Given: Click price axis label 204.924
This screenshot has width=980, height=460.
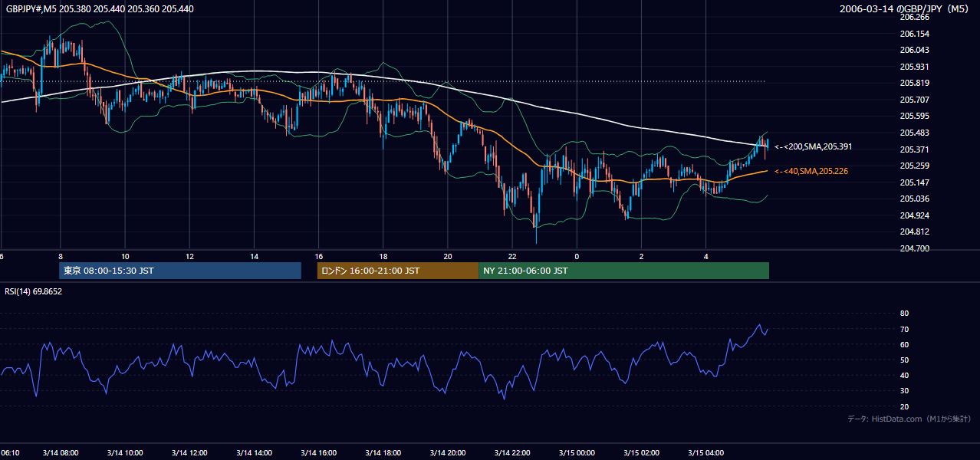Looking at the screenshot, I should (914, 215).
